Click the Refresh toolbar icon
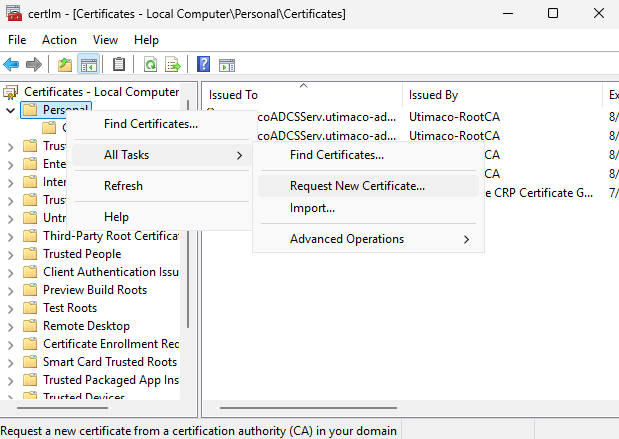619x439 pixels. point(150,65)
